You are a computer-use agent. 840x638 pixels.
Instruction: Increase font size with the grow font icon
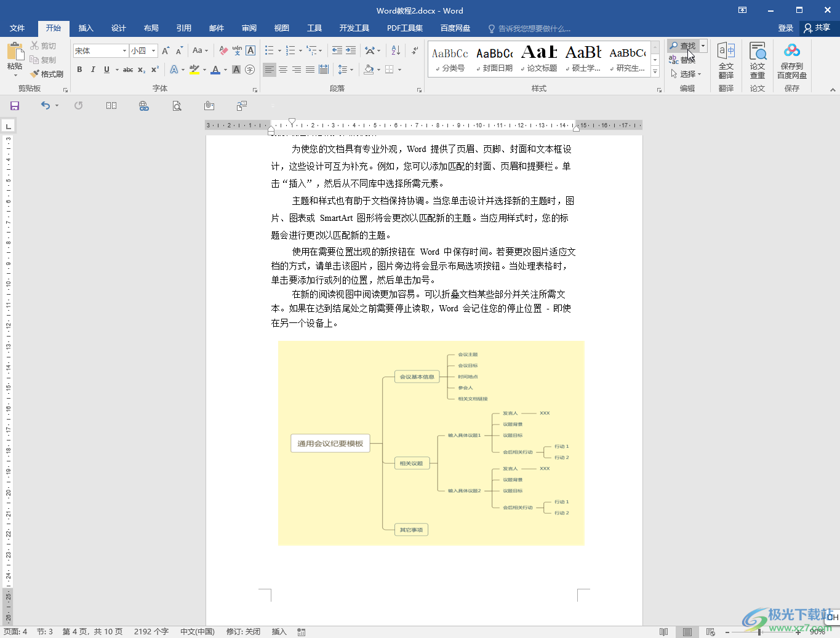click(x=166, y=50)
